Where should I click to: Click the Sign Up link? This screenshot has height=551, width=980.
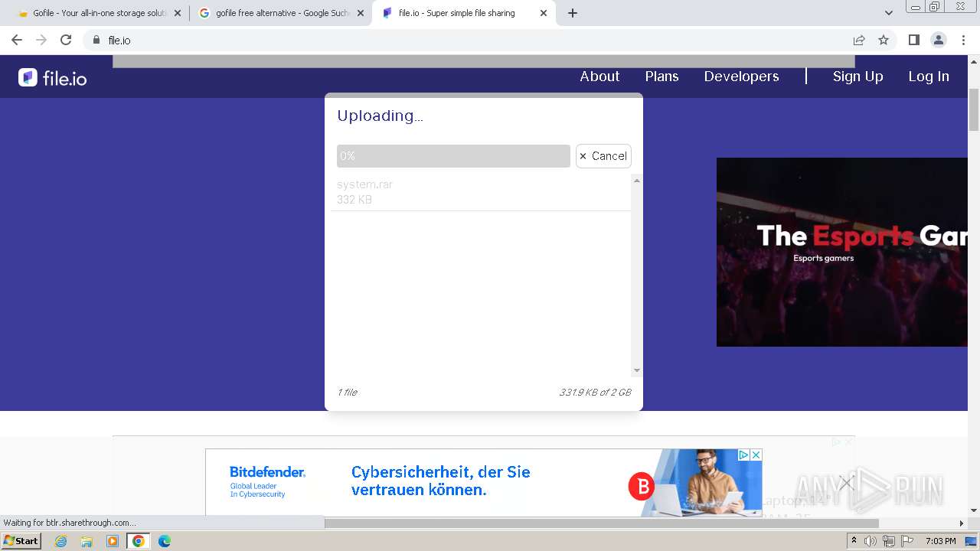(857, 77)
